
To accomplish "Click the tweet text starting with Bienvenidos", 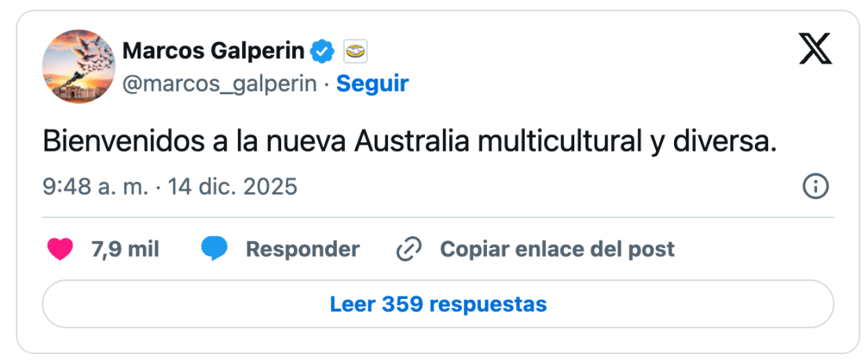I will (x=408, y=141).
